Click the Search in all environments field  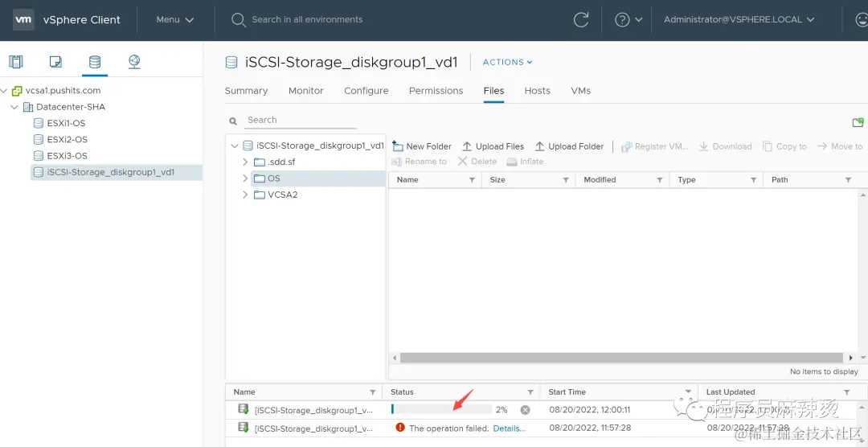click(307, 19)
